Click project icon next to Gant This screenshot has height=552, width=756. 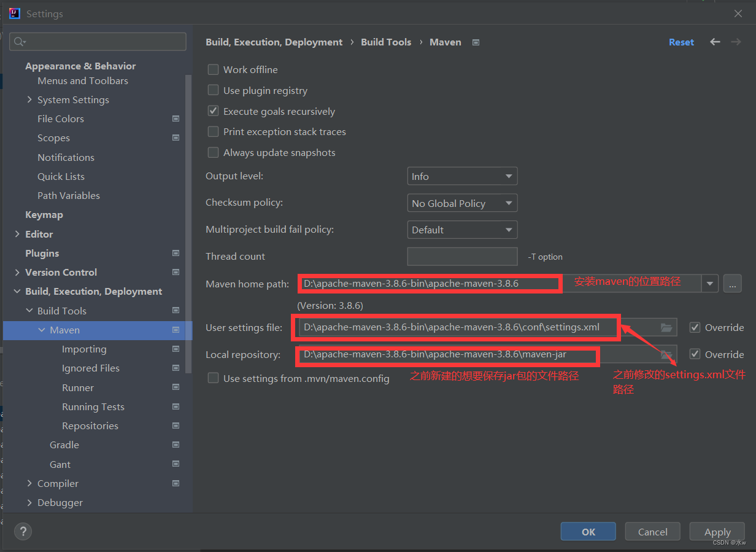[176, 464]
